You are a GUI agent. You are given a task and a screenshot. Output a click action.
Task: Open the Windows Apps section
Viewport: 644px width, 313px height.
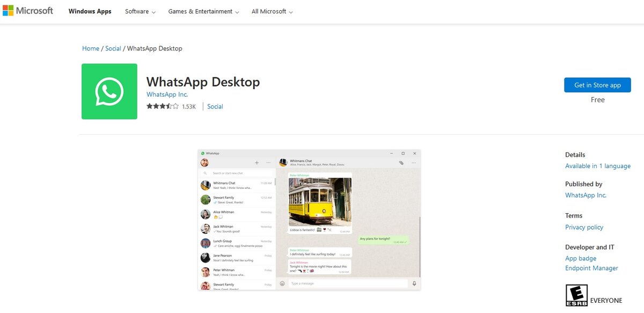[x=90, y=11]
